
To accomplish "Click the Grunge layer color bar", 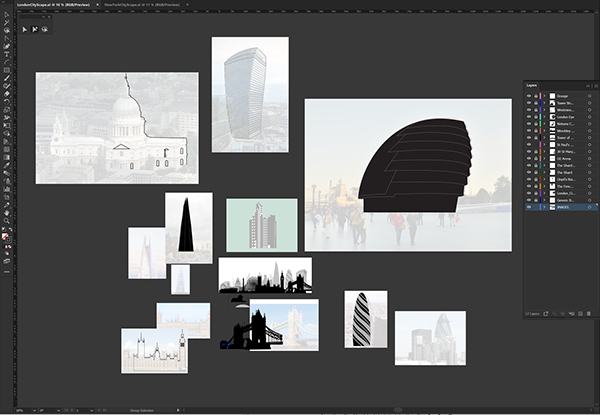I will point(540,96).
